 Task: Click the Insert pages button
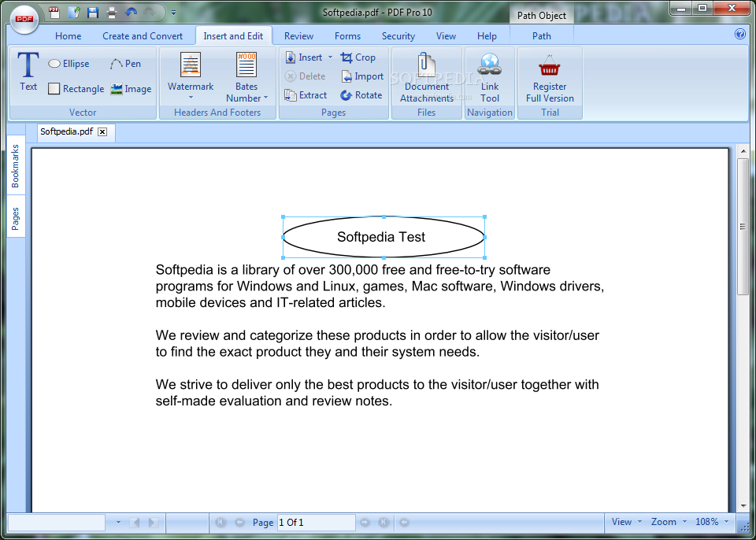pyautogui.click(x=304, y=57)
